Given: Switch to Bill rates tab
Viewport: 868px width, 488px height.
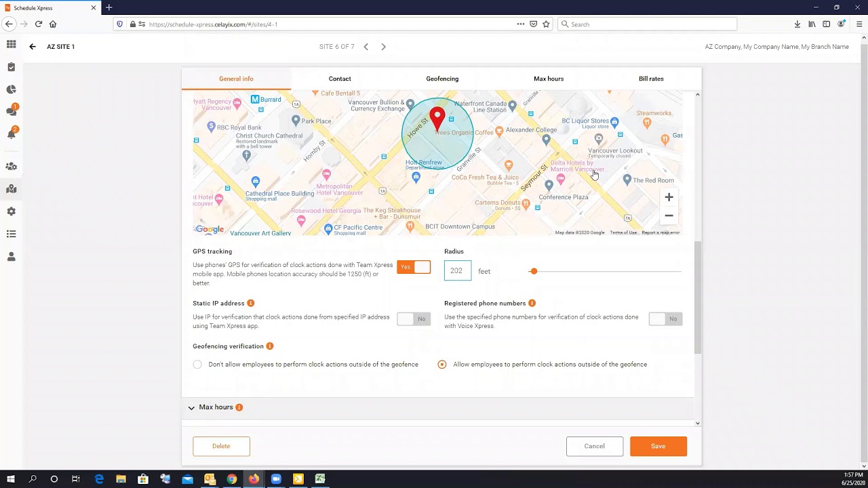Looking at the screenshot, I should pos(651,79).
